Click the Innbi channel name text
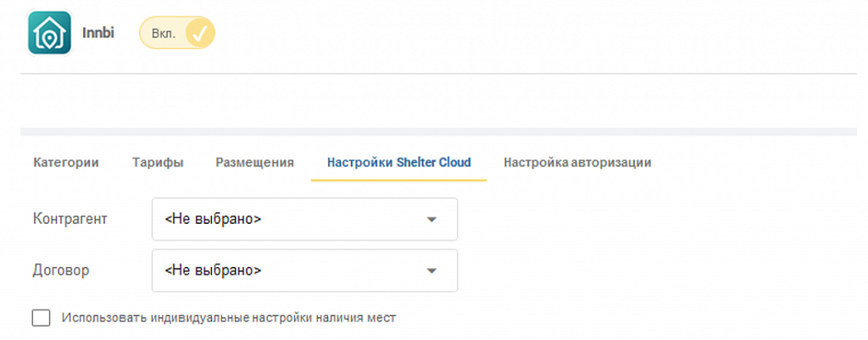 98,33
